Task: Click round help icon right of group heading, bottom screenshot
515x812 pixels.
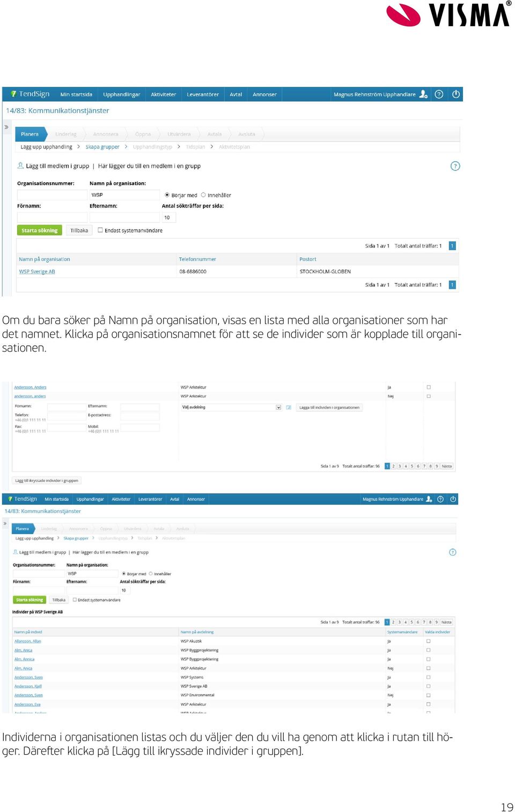Action: 453,552
